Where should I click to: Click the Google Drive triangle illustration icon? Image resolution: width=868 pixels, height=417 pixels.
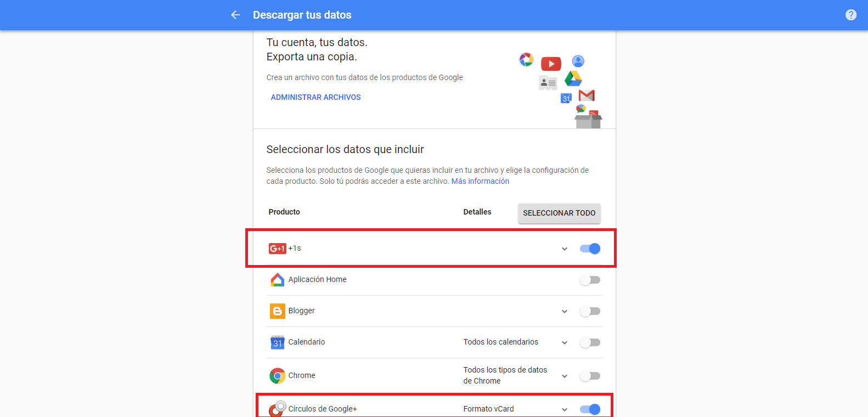tap(573, 78)
